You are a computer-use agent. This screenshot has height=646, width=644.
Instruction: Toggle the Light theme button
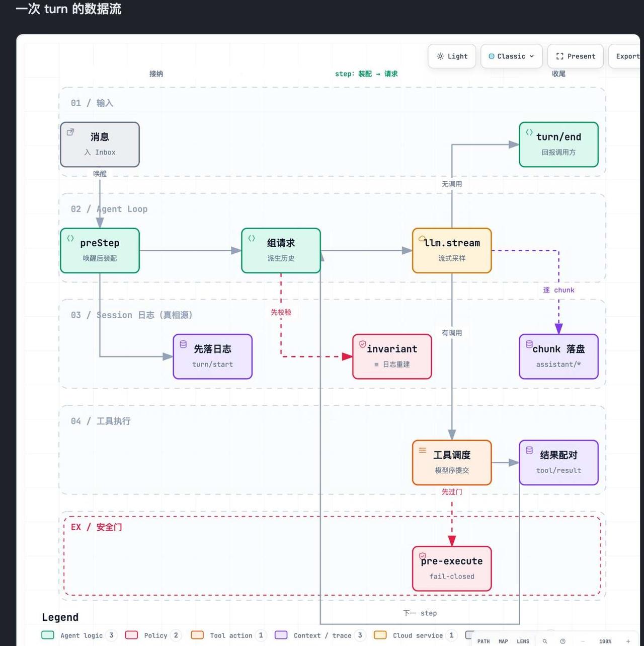[452, 56]
